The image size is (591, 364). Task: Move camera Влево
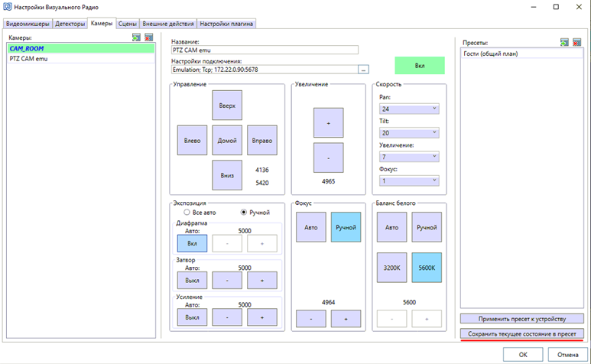[192, 140]
